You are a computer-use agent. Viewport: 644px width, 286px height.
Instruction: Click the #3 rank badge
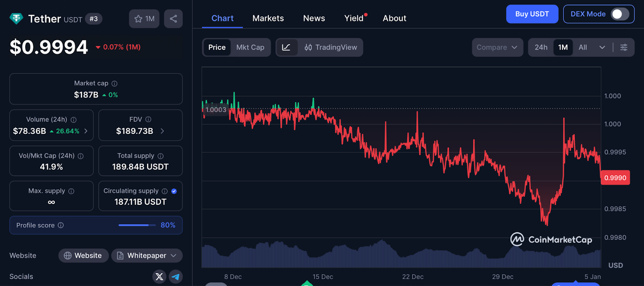[x=93, y=19]
